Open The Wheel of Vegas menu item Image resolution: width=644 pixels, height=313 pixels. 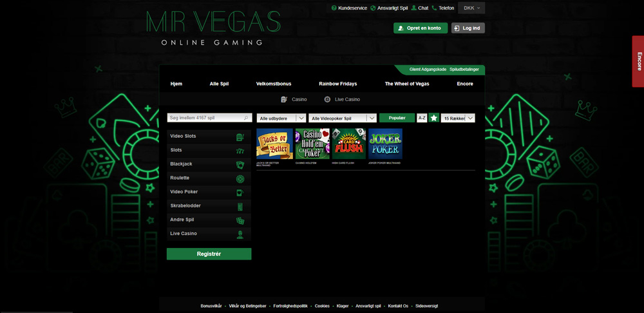(x=407, y=84)
